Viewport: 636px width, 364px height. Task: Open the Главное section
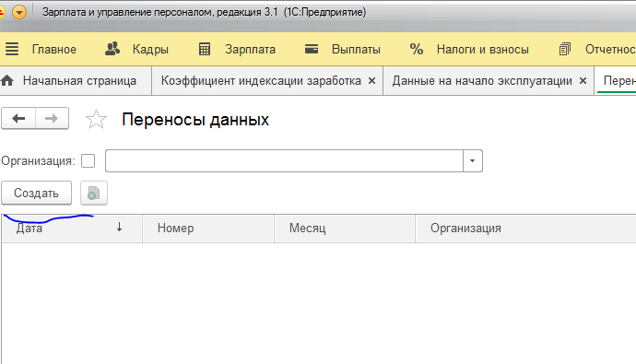pos(54,50)
